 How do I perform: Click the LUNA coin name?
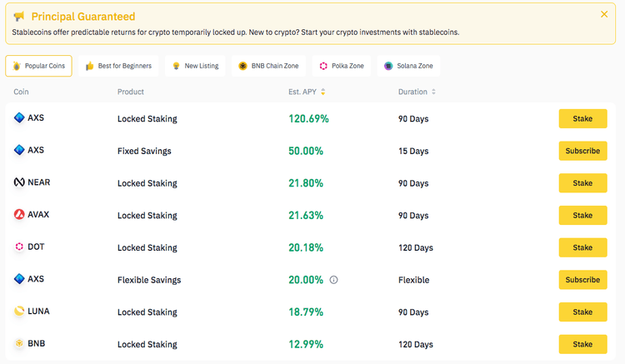point(38,312)
